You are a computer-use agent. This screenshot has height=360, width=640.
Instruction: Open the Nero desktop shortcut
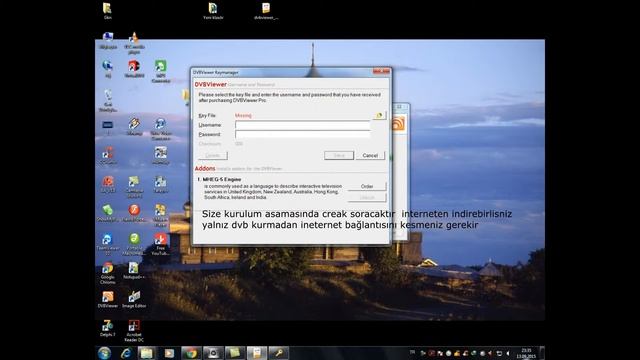pyautogui.click(x=134, y=69)
